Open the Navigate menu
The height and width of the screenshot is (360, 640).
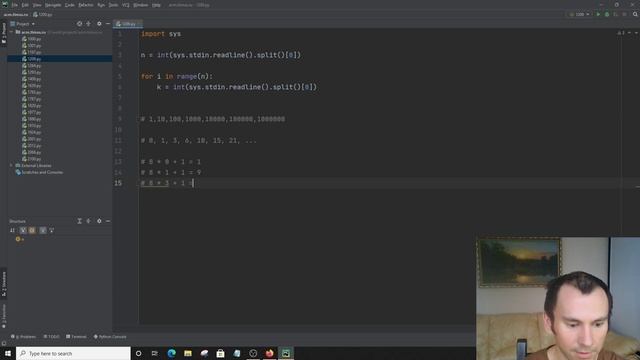53,5
